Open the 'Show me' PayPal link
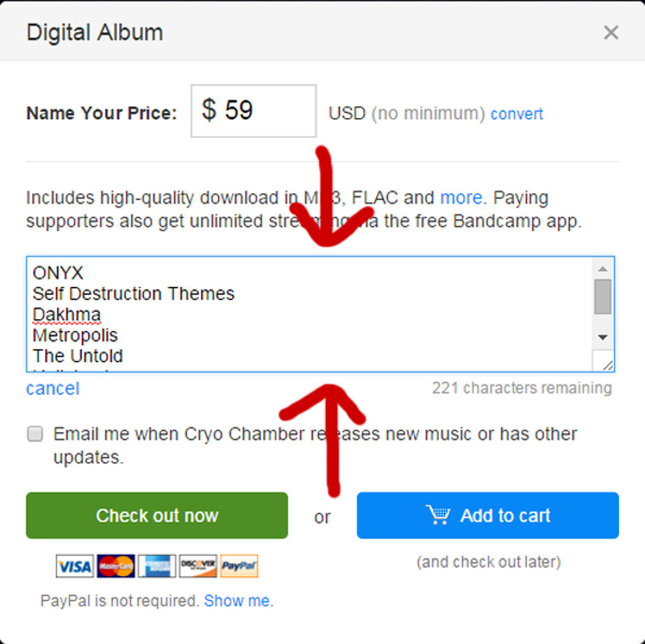 point(236,600)
